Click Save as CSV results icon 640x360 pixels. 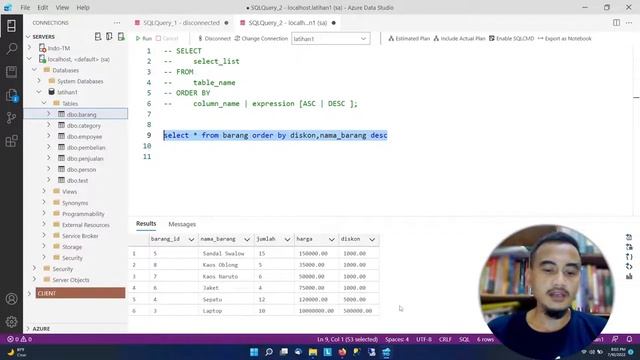629,237
